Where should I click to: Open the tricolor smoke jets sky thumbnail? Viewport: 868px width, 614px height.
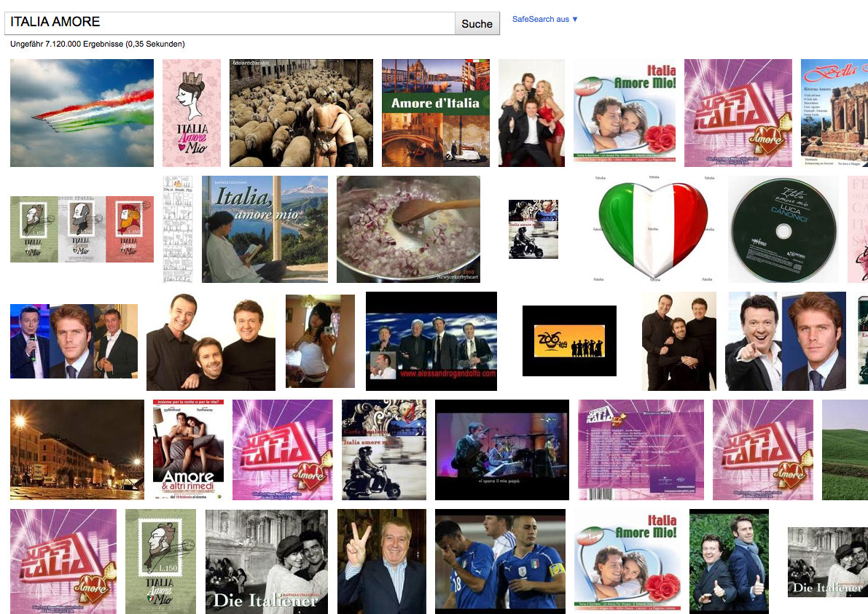click(x=82, y=113)
